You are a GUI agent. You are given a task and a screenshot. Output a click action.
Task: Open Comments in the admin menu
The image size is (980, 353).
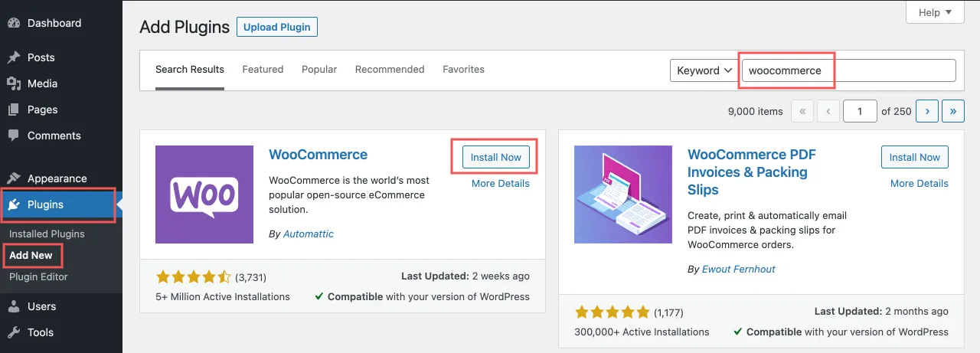pyautogui.click(x=61, y=136)
